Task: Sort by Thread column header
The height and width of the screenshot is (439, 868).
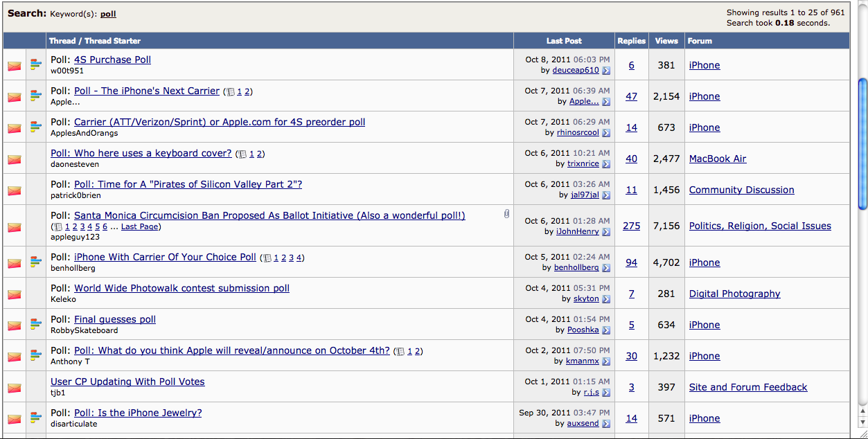Action: point(62,41)
